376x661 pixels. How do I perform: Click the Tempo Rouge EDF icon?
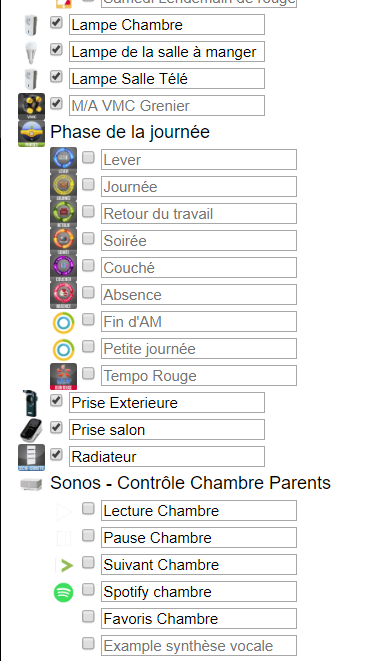(64, 376)
